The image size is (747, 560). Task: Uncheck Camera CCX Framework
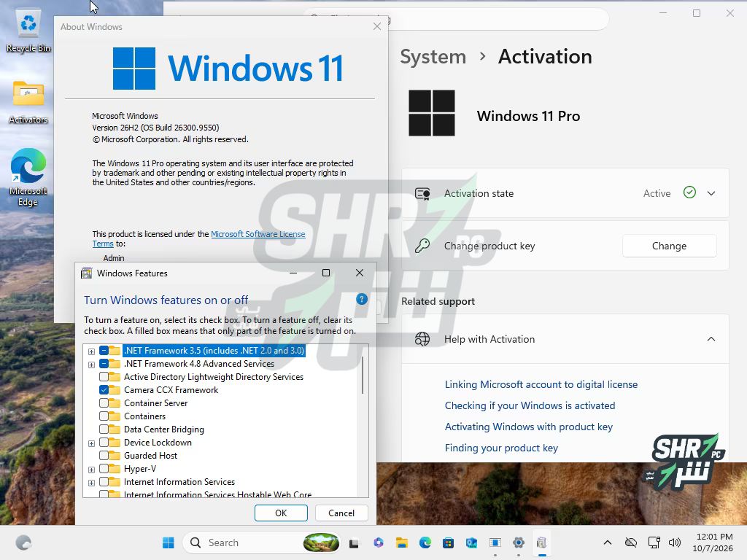[x=104, y=390]
